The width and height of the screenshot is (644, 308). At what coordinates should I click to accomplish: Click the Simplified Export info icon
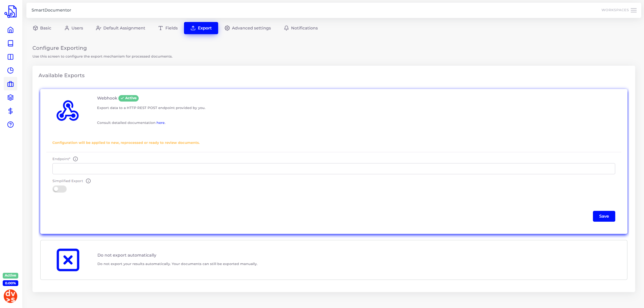click(x=88, y=181)
